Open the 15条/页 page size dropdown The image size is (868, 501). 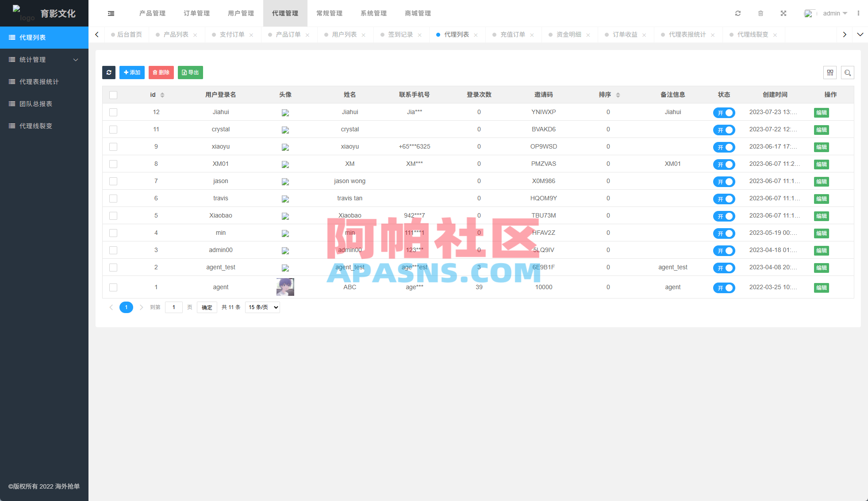tap(262, 307)
